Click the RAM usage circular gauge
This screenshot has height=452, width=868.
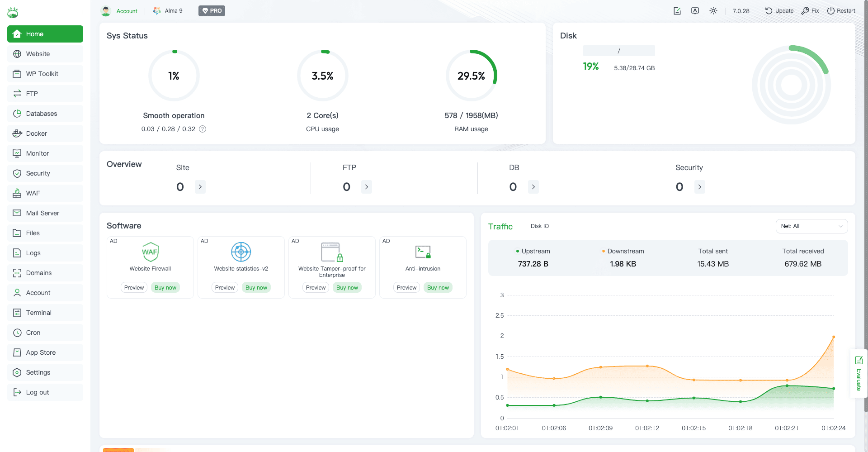471,76
